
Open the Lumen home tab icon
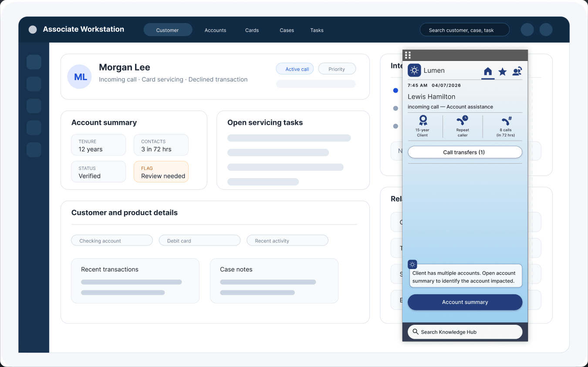pyautogui.click(x=488, y=71)
